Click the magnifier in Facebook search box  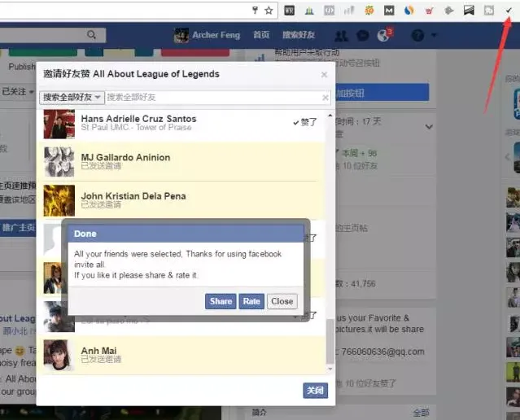91,34
